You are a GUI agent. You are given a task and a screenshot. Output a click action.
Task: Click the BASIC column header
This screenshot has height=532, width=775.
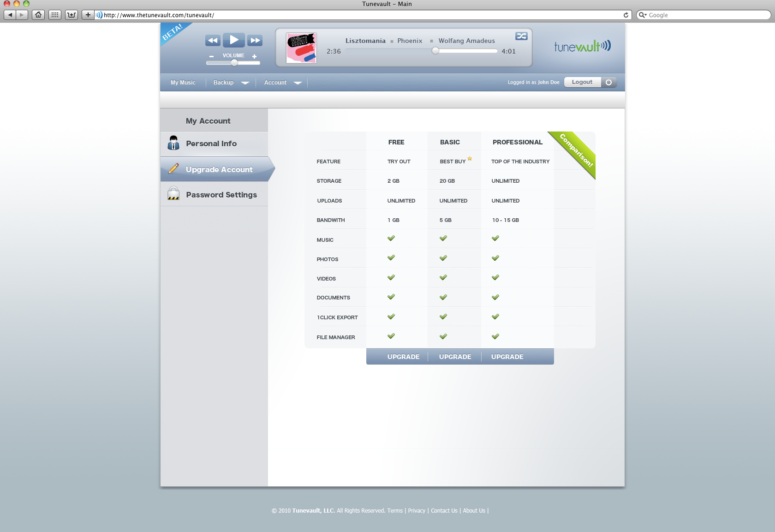point(450,142)
